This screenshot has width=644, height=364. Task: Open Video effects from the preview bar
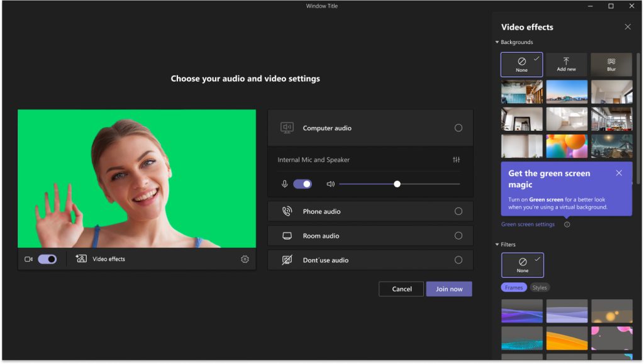click(101, 259)
